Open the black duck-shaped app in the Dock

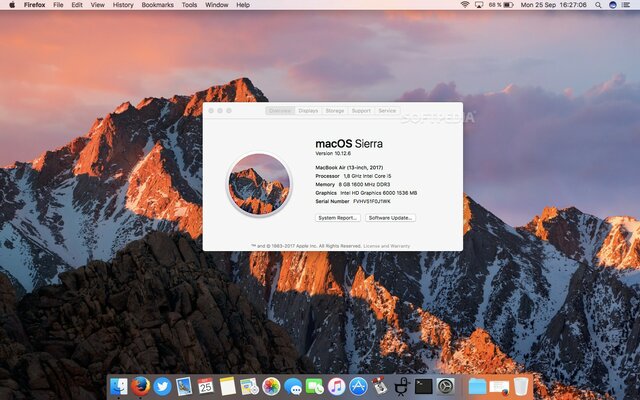402,386
